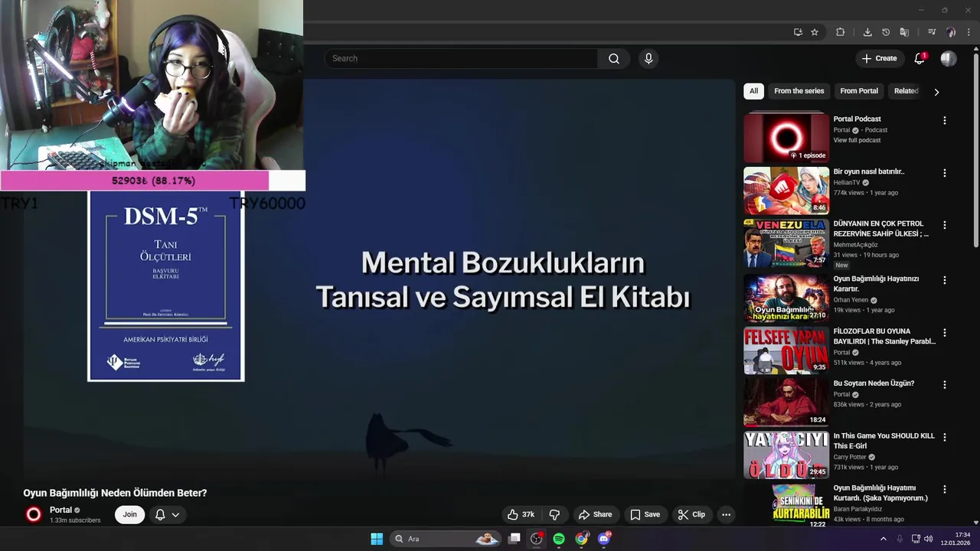Viewport: 980px width, 551px height.
Task: Click the 37k likes count button
Action: [x=521, y=514]
